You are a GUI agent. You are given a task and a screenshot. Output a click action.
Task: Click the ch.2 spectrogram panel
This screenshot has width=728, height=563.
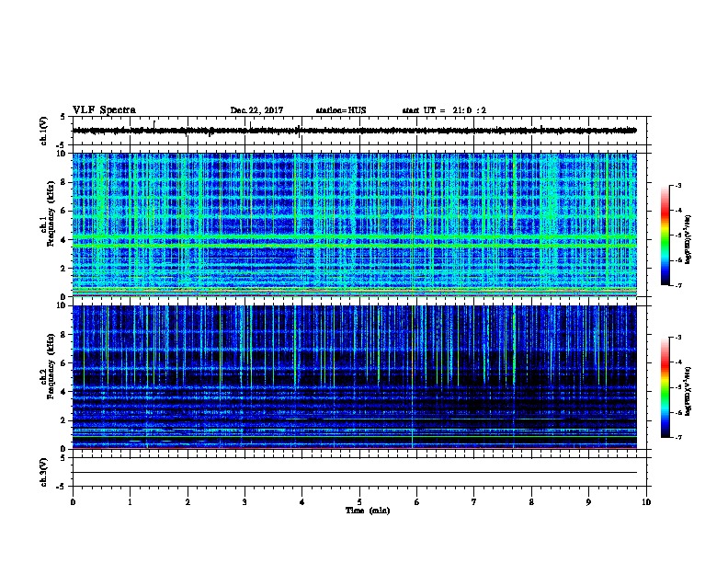coord(354,377)
